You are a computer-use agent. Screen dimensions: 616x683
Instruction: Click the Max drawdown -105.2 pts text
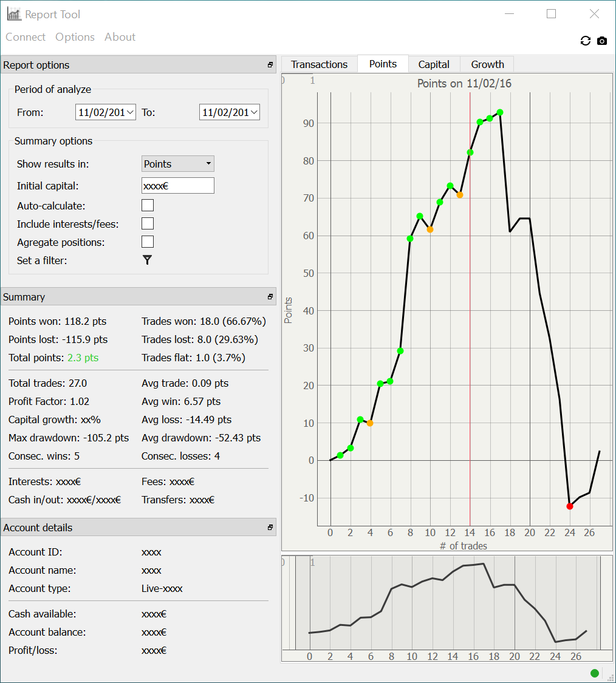point(69,438)
